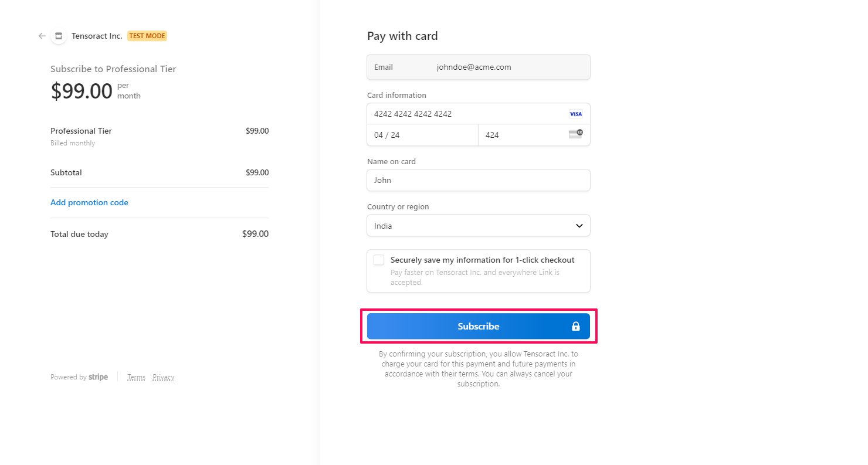Click the Stripe logo in footer

point(98,377)
